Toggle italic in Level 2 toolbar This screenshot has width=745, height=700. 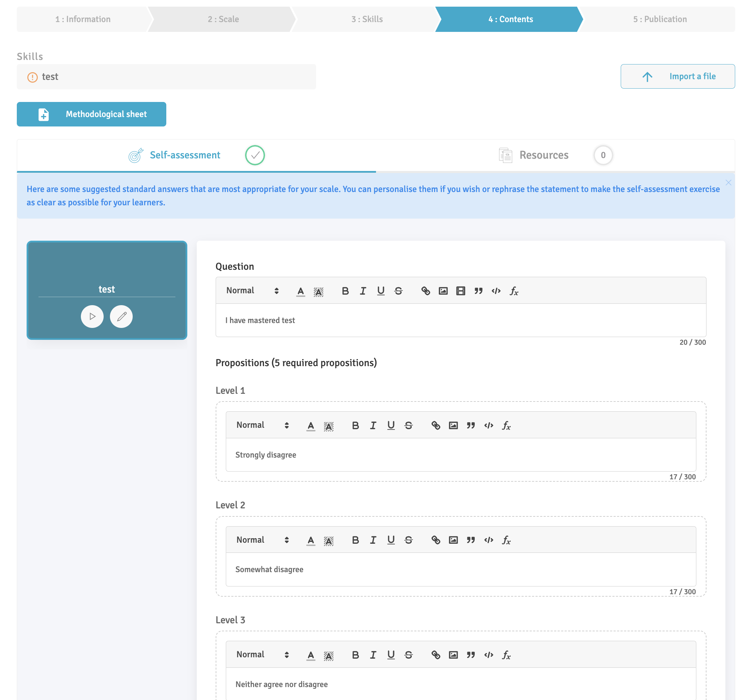click(x=373, y=540)
